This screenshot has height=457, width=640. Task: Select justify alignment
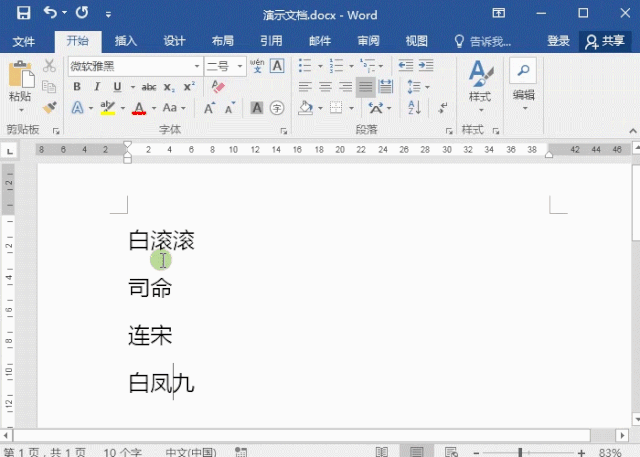[365, 87]
